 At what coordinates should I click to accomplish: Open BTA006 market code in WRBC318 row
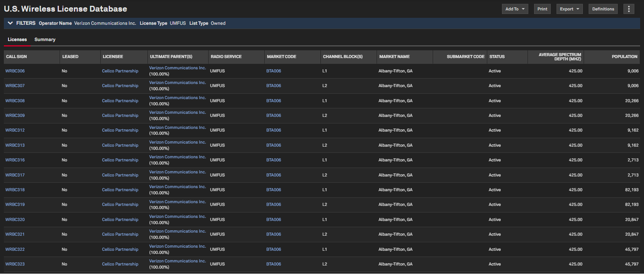pos(274,190)
